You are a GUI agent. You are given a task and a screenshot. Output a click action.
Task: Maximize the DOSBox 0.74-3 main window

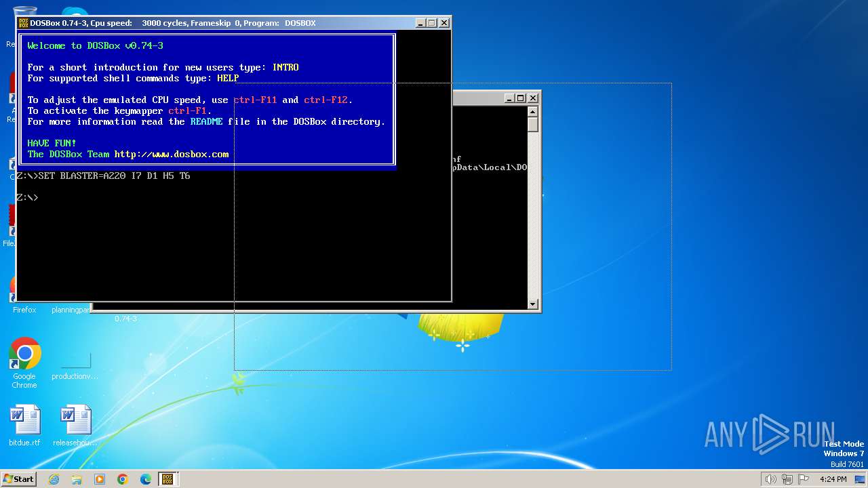coord(431,23)
